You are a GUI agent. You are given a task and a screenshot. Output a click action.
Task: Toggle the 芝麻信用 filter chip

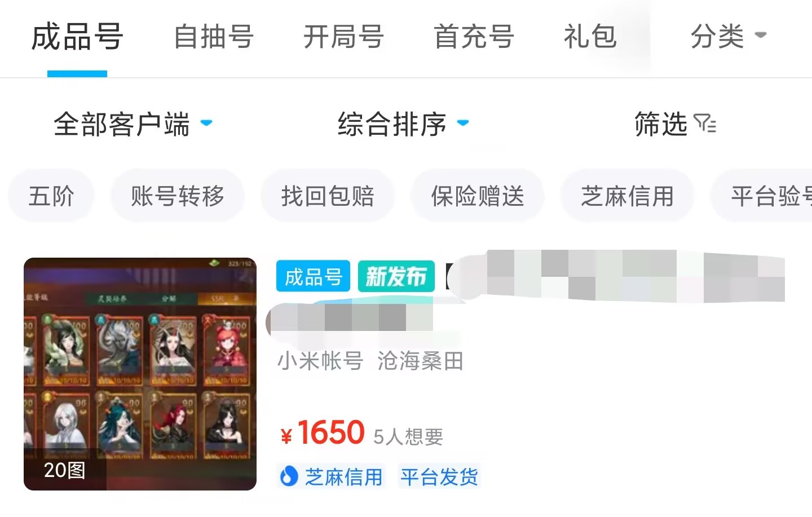(x=628, y=196)
